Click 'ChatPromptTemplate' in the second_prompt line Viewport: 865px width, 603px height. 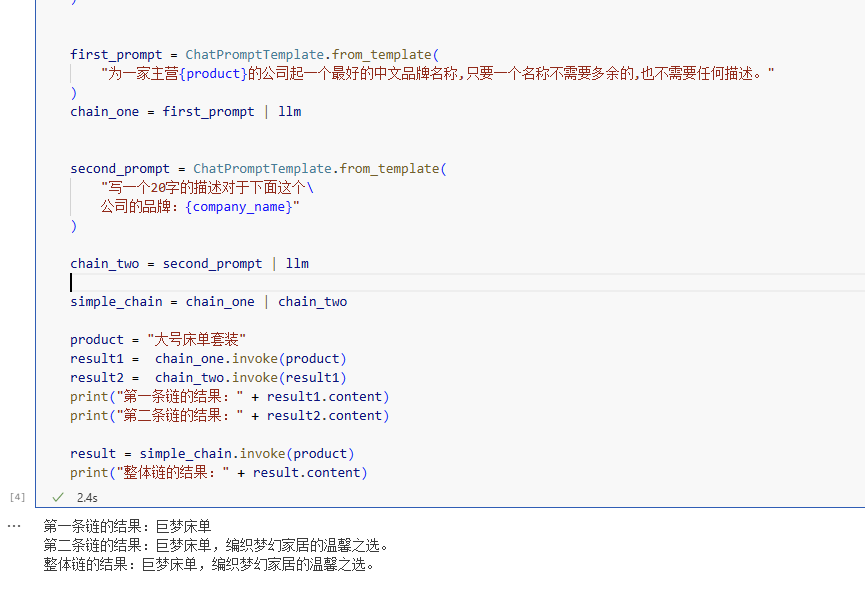pos(262,168)
